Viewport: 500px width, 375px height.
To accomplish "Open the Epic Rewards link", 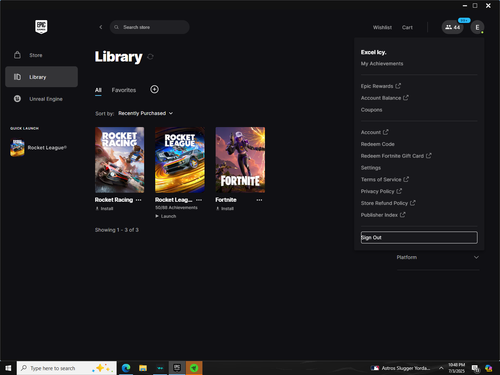I will pyautogui.click(x=381, y=86).
